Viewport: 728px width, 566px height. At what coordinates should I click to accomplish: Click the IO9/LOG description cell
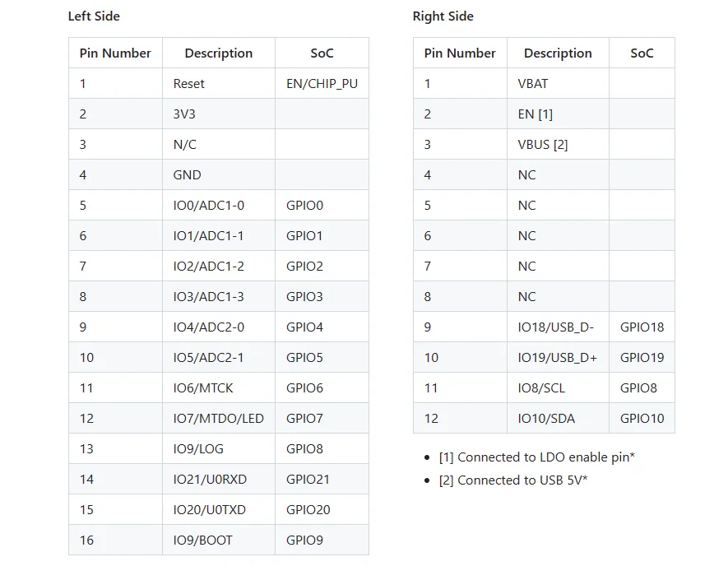(x=198, y=449)
